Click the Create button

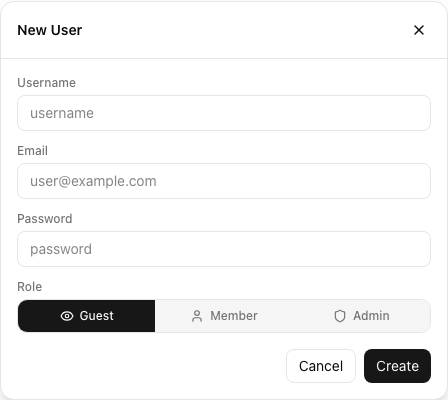click(x=397, y=366)
